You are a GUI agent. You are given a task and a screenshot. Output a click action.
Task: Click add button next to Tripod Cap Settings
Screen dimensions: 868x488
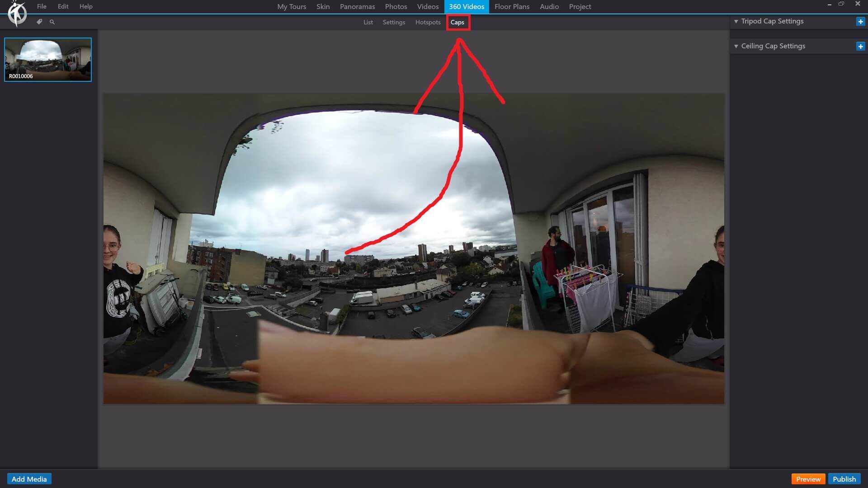pos(861,21)
